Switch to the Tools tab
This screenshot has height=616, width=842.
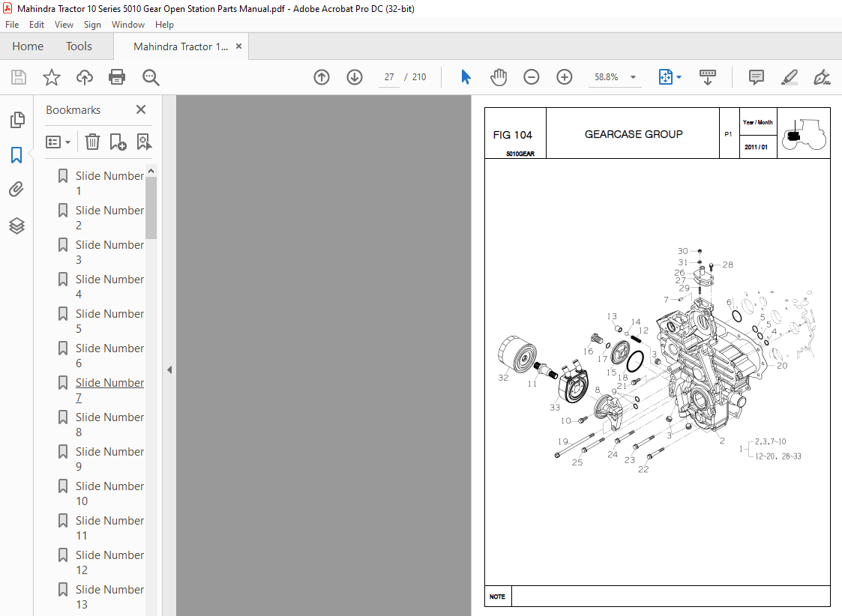(x=79, y=46)
